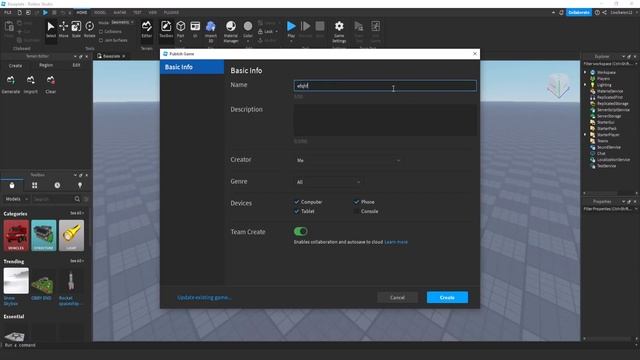Open the Explorer filter dropdown arrow

click(x=636, y=64)
